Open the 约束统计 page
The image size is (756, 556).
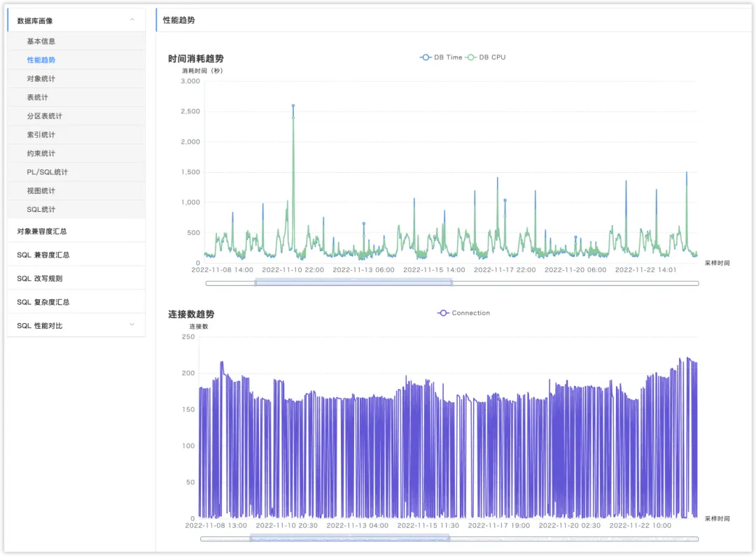[x=41, y=153]
